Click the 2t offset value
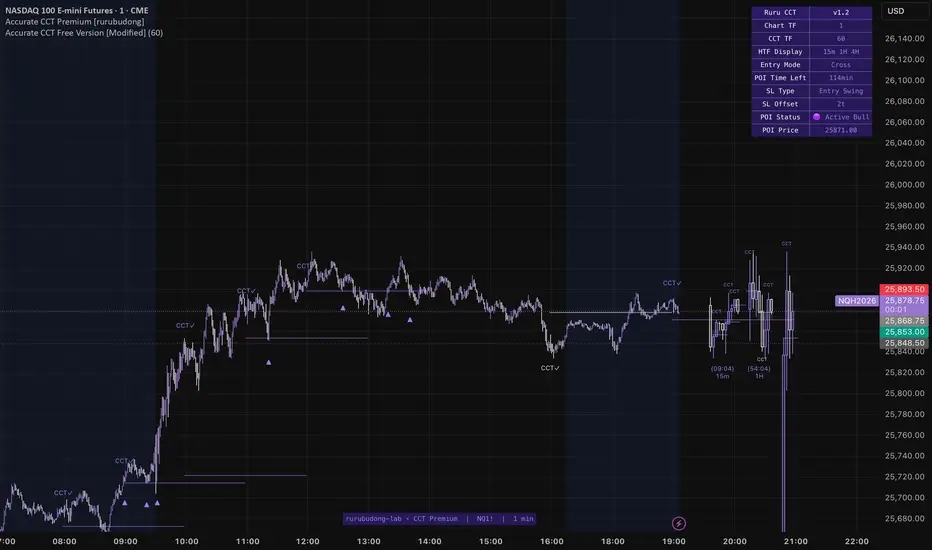This screenshot has height=550, width=932. (x=840, y=104)
